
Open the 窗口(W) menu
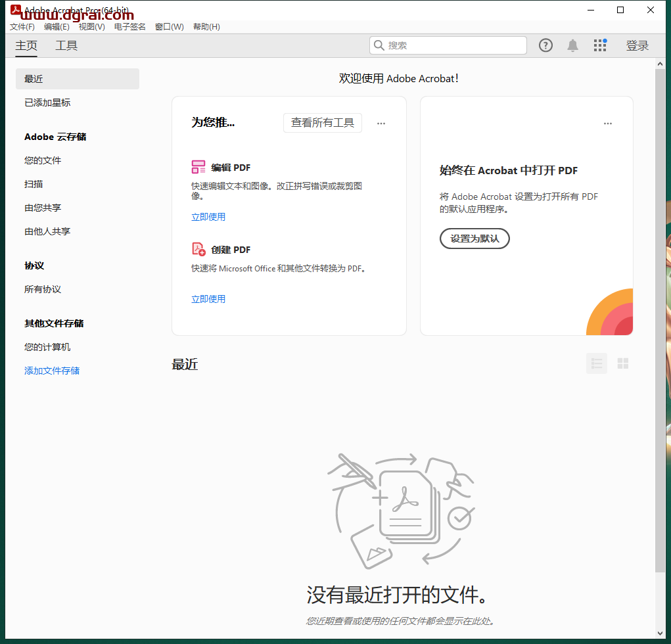(x=169, y=26)
